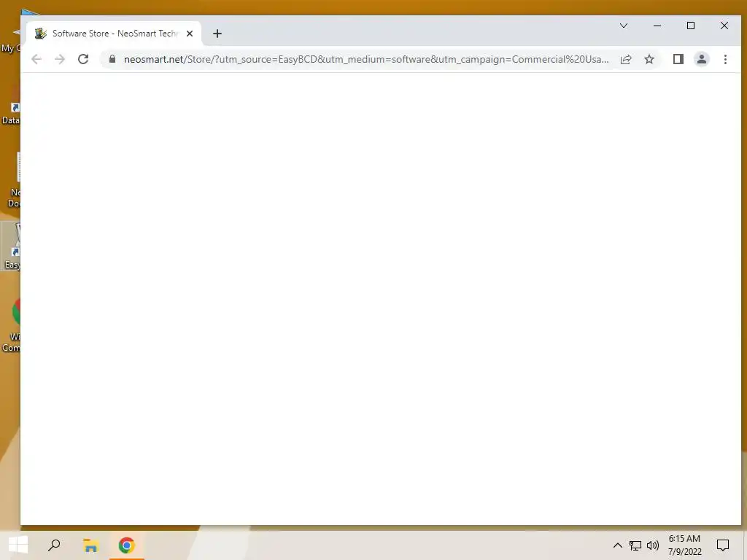Open the Chrome three-dot menu
747x560 pixels.
click(x=726, y=59)
